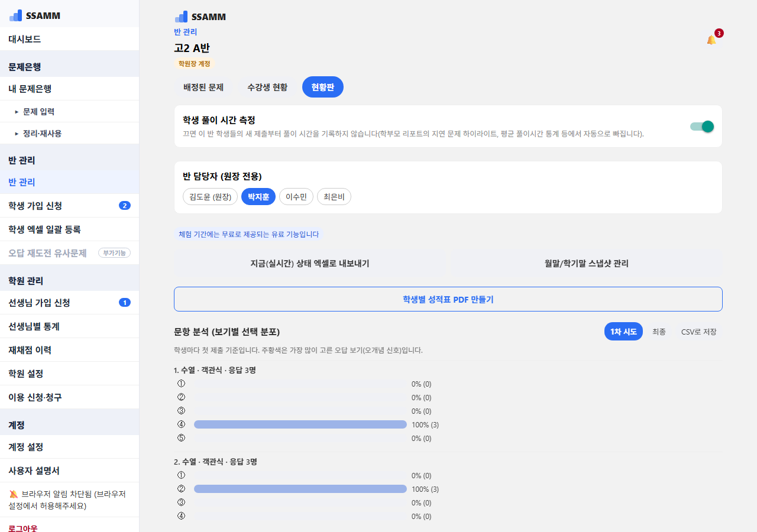Viewport: 757px width, 532px height.
Task: Open 재채점 이력 in the sidebar
Action: tap(70, 350)
